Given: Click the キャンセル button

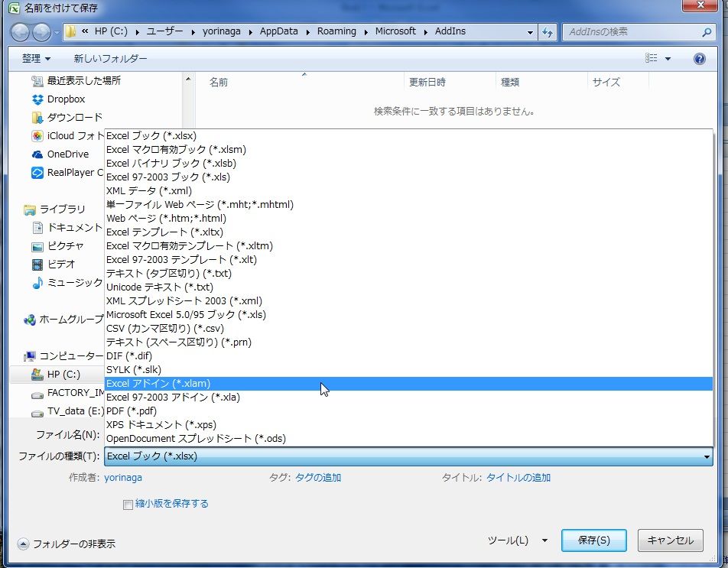Looking at the screenshot, I should coord(671,540).
